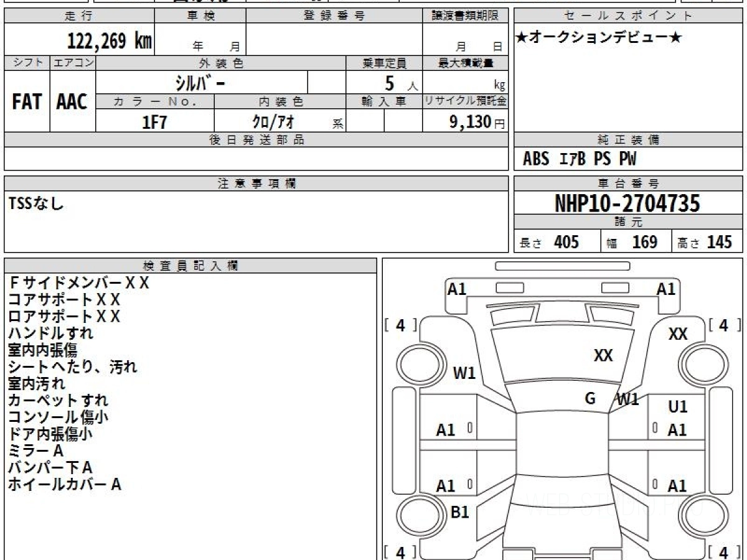Click the G mark on the windshield
The image size is (747, 560).
click(x=590, y=399)
